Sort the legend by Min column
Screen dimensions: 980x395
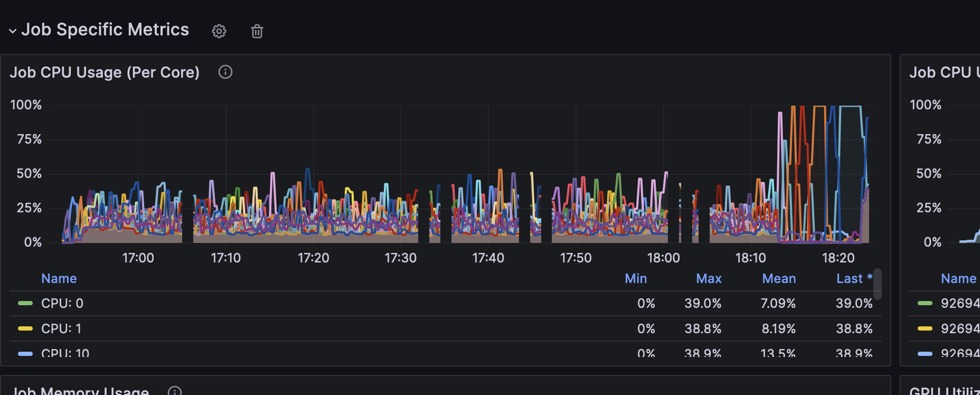tap(636, 278)
